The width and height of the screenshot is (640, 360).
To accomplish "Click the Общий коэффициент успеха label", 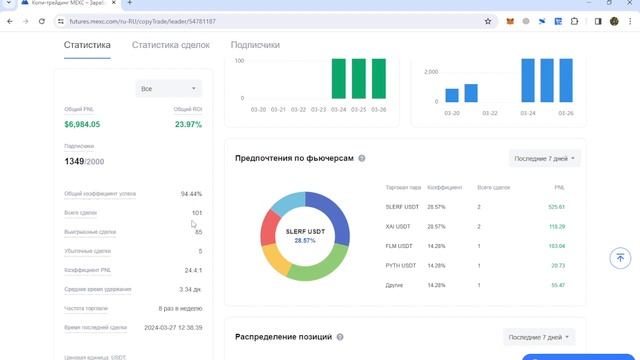I will pos(100,194).
